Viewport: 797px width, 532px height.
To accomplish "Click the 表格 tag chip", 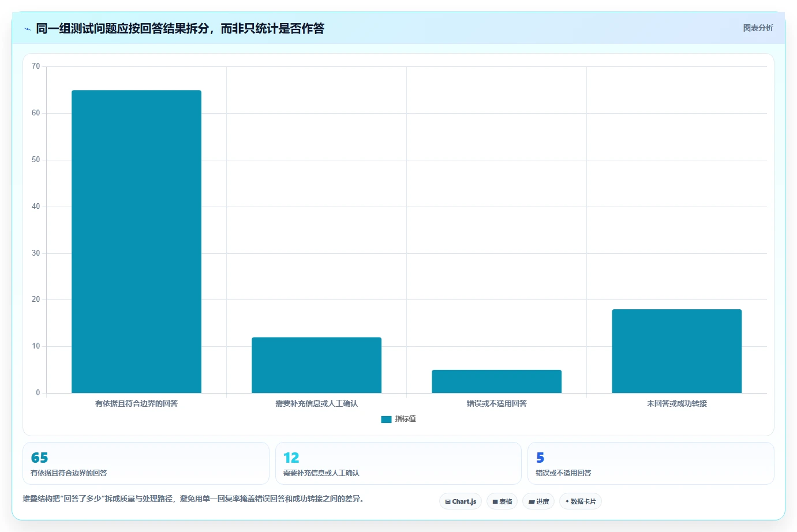I will pyautogui.click(x=502, y=501).
